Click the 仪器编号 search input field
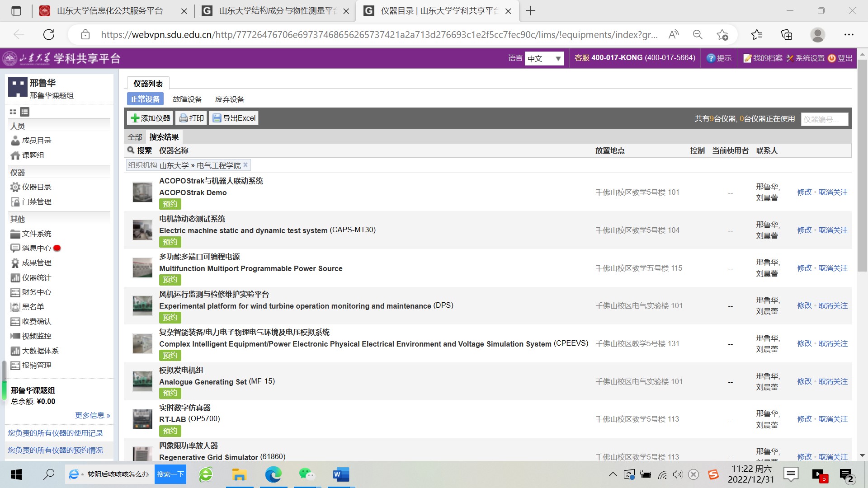 (x=824, y=119)
